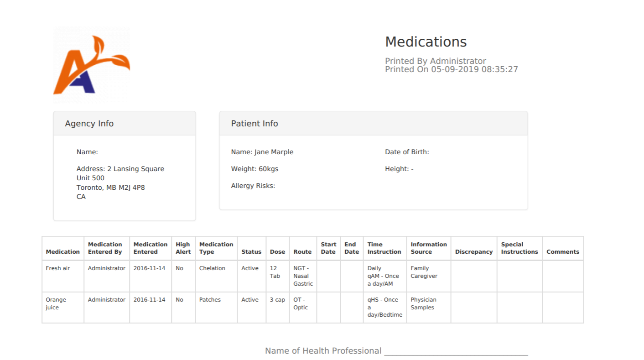This screenshot has width=644, height=360.
Task: Click the Information Source column header
Action: (428, 248)
